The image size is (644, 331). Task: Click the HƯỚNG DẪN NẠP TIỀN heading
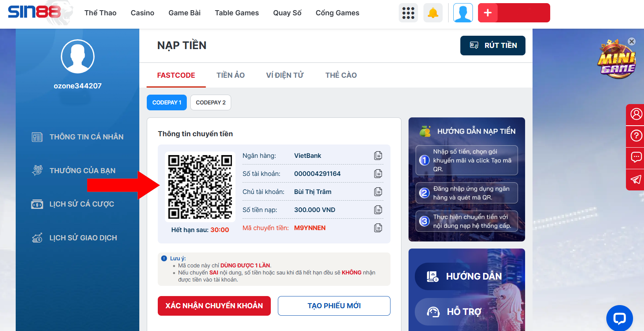pyautogui.click(x=476, y=132)
